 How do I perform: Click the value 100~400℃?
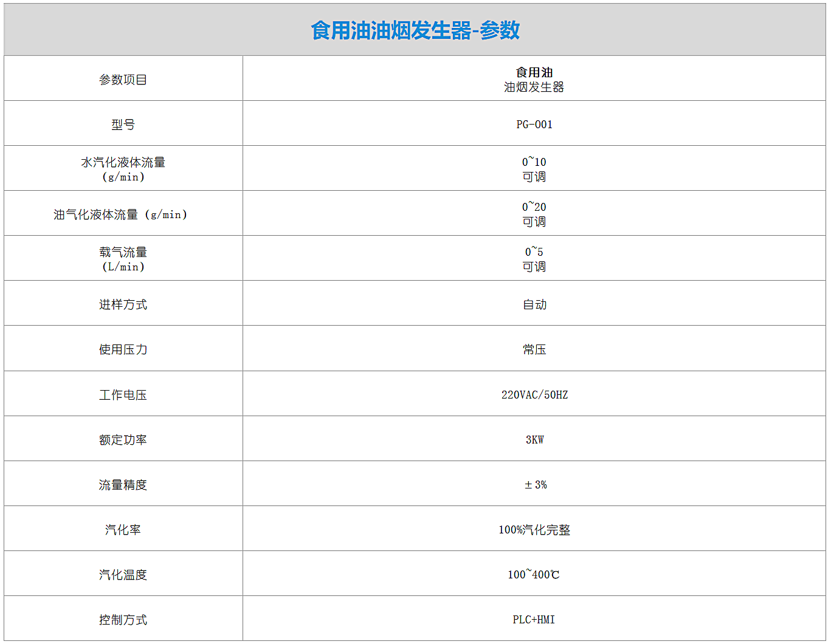[x=534, y=575]
